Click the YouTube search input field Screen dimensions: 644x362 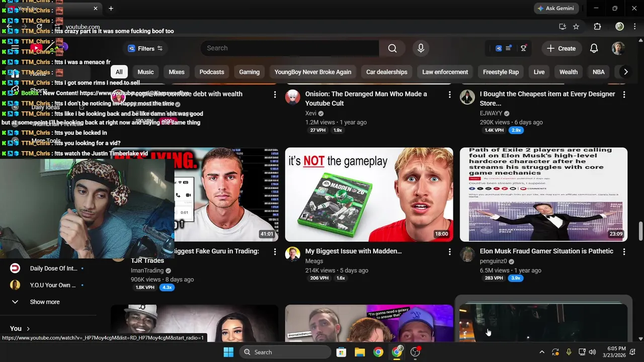point(290,48)
